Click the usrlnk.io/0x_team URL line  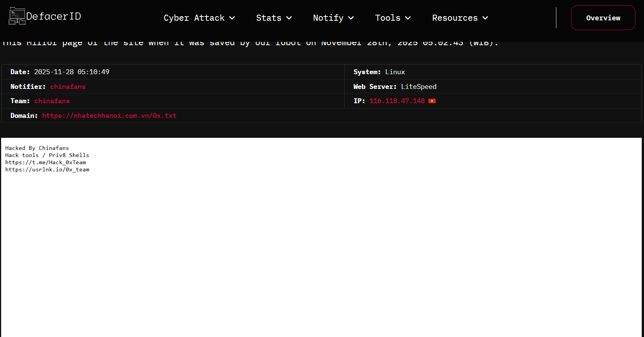point(47,169)
